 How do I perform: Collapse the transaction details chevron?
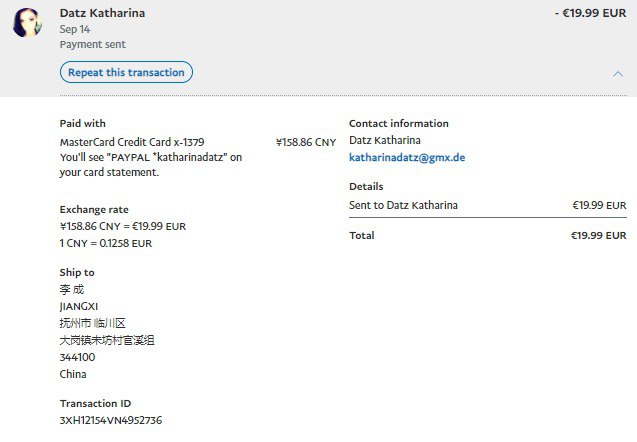coord(617,74)
